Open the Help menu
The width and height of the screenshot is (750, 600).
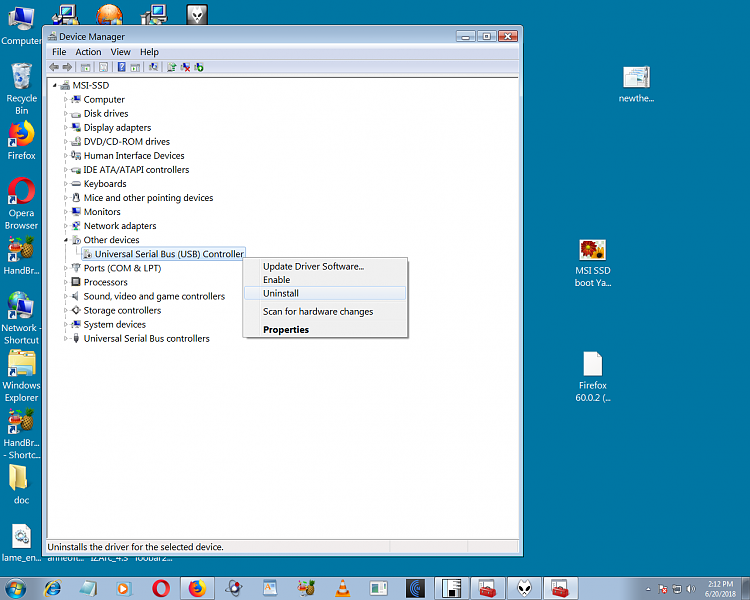click(x=149, y=52)
